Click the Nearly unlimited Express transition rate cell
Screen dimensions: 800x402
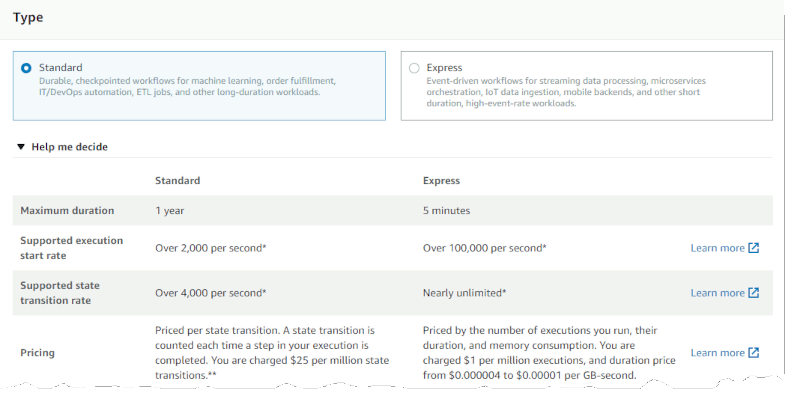[464, 293]
